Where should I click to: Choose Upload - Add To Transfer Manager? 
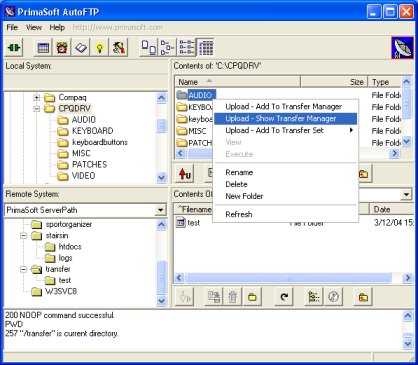pyautogui.click(x=285, y=107)
